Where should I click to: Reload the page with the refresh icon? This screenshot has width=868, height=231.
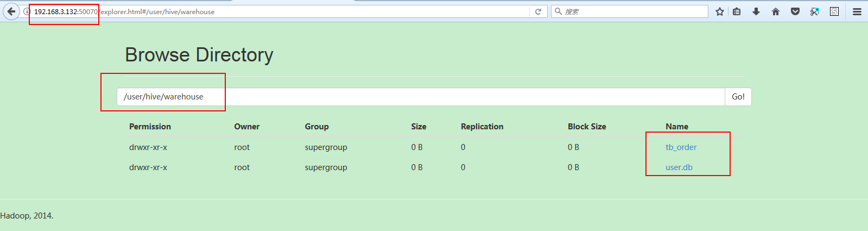point(538,11)
